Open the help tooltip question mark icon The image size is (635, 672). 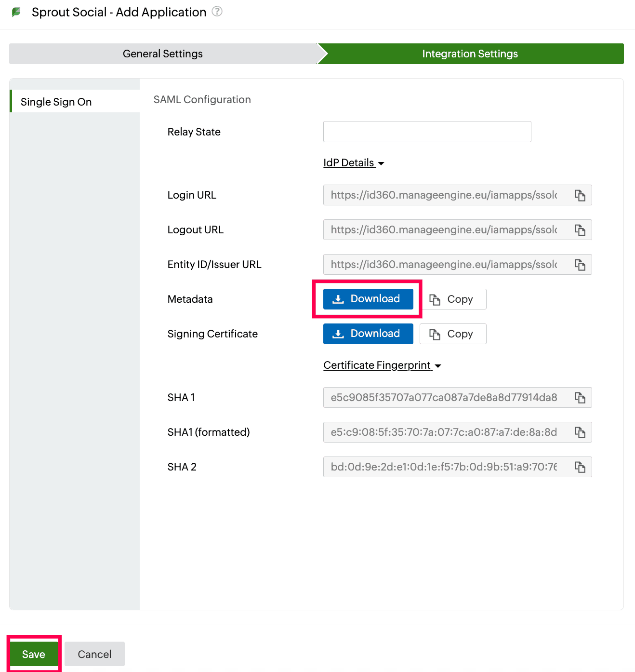(217, 12)
